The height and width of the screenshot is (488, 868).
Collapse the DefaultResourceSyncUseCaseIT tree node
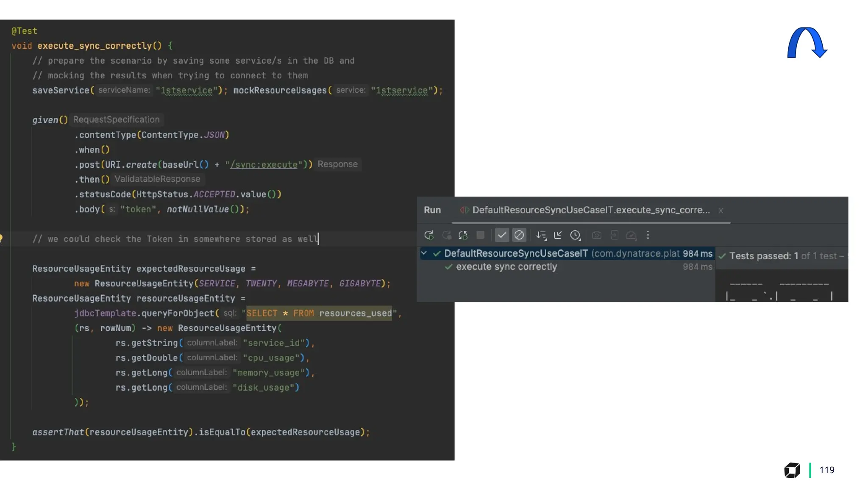(x=424, y=253)
